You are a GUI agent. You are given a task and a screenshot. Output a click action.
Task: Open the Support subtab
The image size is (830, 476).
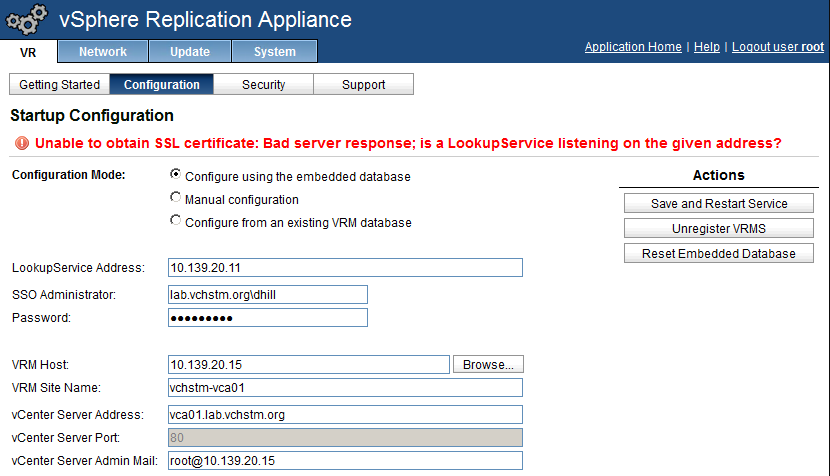363,84
